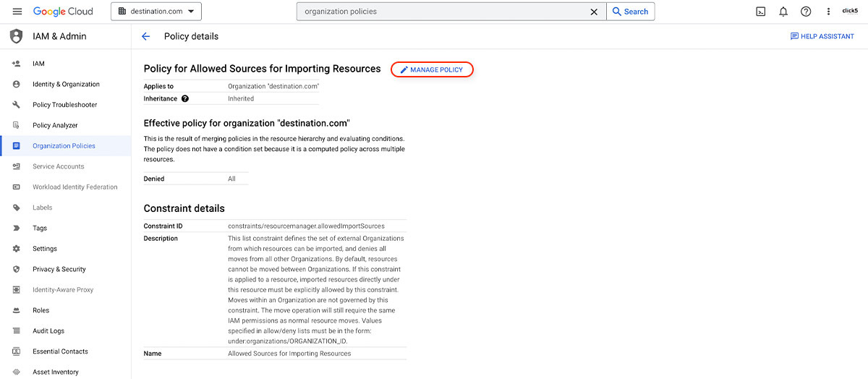Image resolution: width=868 pixels, height=379 pixels.
Task: Click the Service Accounts icon
Action: pyautogui.click(x=16, y=166)
